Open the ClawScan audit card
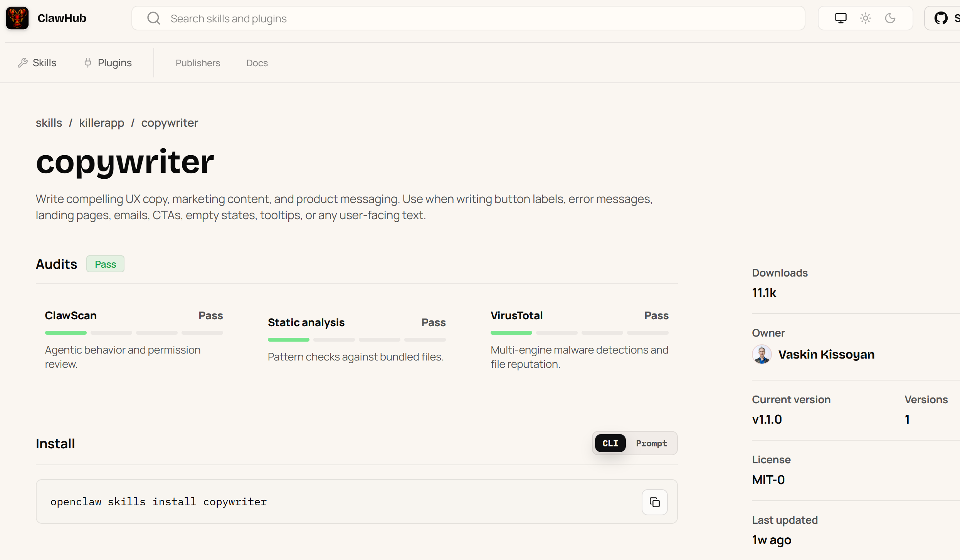The height and width of the screenshot is (560, 960). tap(134, 340)
